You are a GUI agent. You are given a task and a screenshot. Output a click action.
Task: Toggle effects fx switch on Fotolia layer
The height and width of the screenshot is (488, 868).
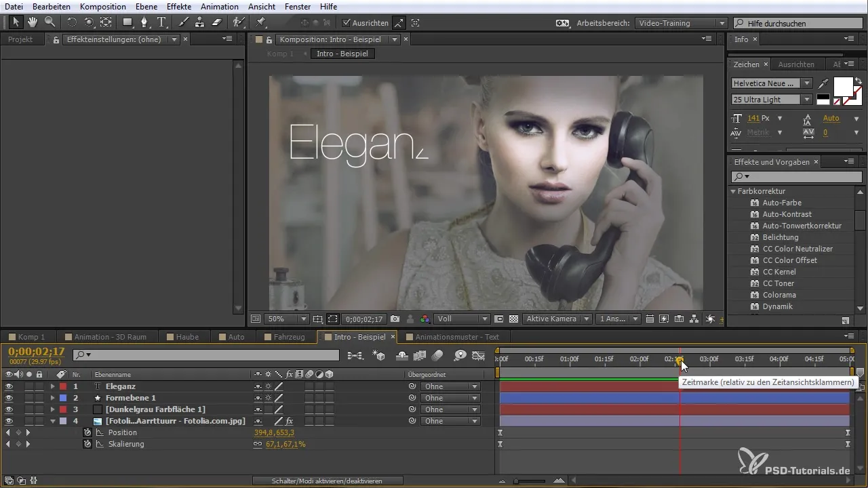[x=289, y=421]
